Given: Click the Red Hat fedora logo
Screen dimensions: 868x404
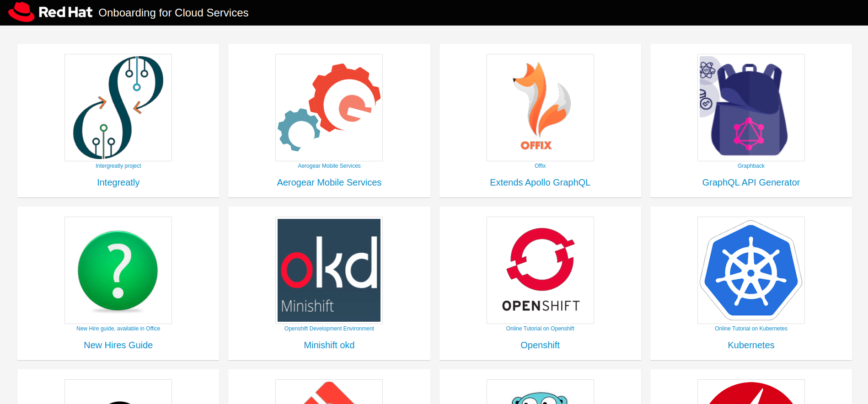Looking at the screenshot, I should pyautogui.click(x=21, y=12).
